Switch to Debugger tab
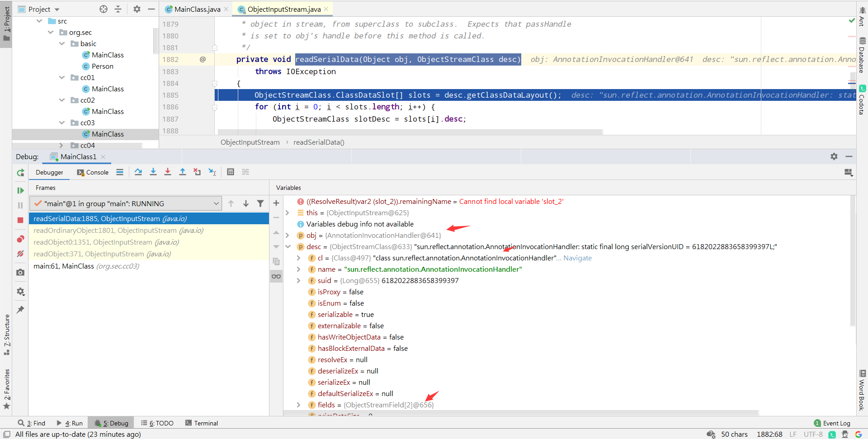This screenshot has height=439, width=868. 50,172
